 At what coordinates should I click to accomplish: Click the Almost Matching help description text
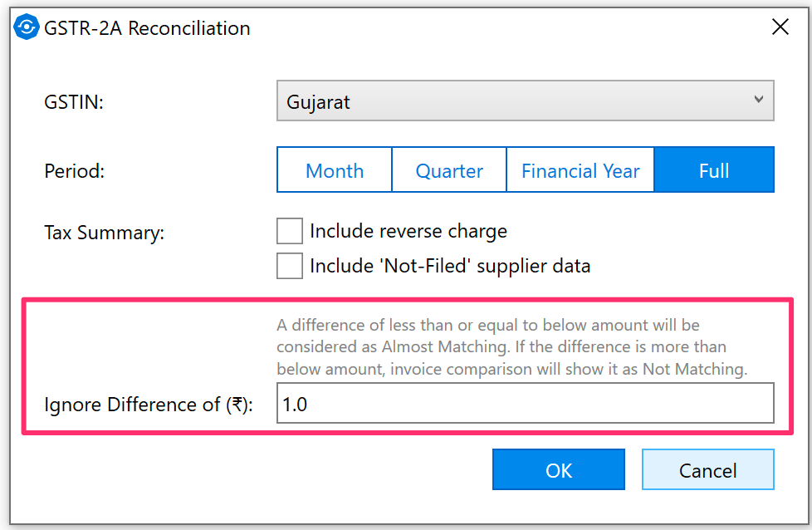point(511,346)
